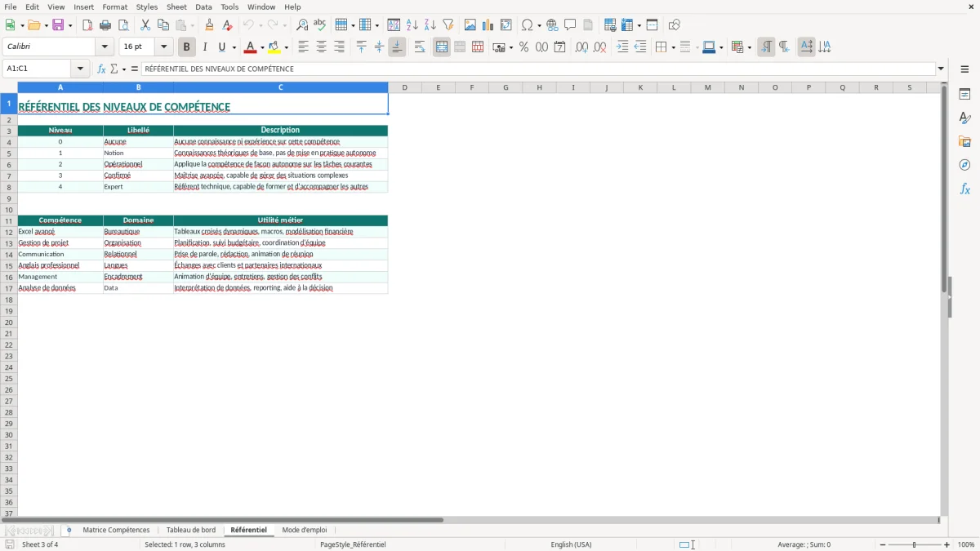Apply the red font color swatch
980x551 pixels.
(x=250, y=47)
